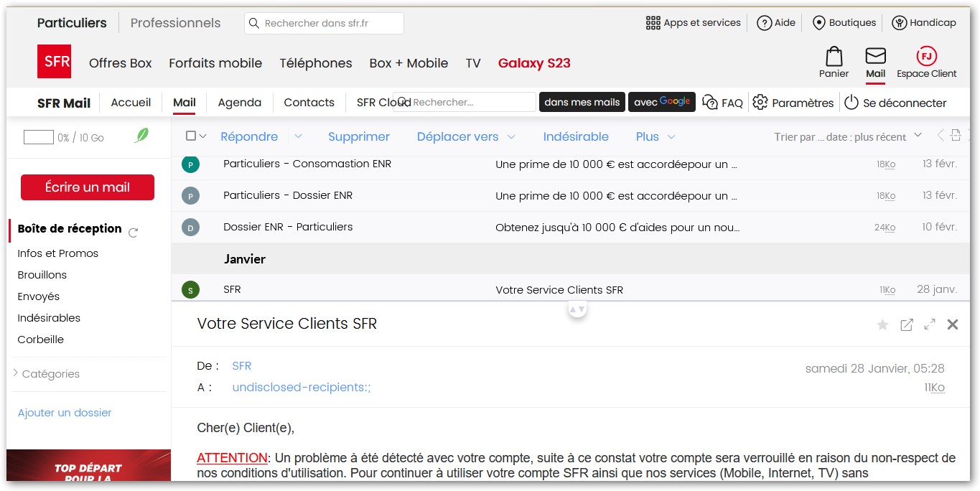This screenshot has width=980, height=491.
Task: Click the green leaf eco icon
Action: coord(141,135)
